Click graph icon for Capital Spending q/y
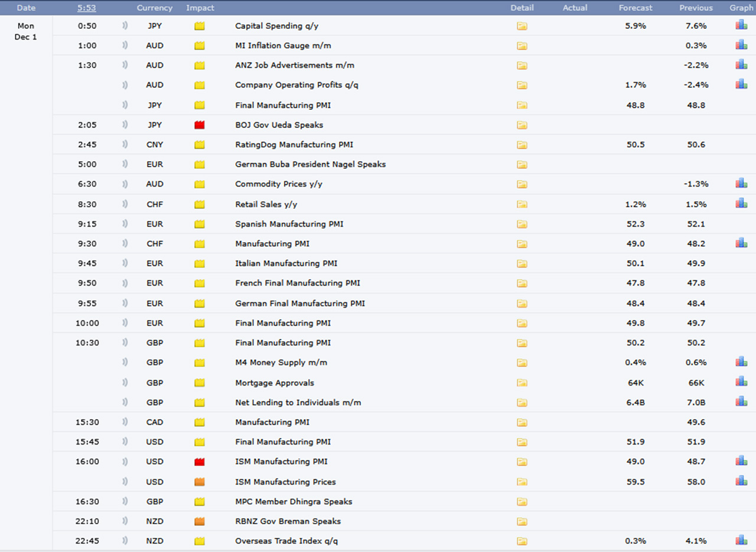 741,25
